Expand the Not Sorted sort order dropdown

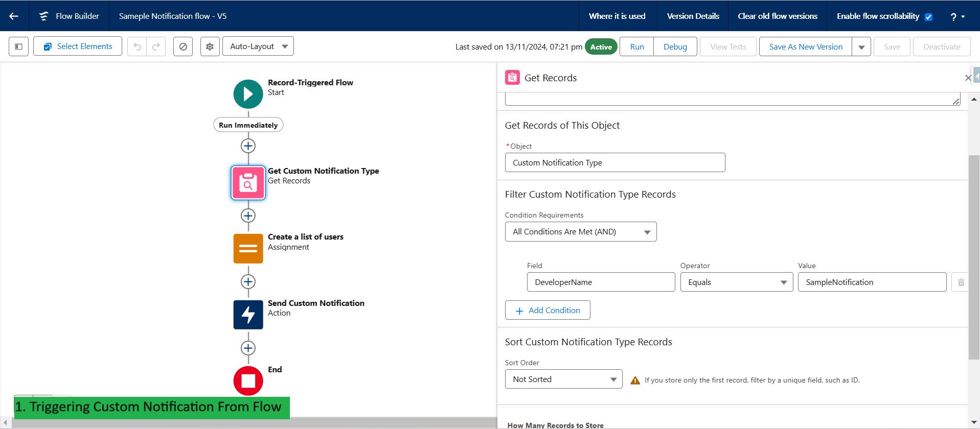(x=564, y=379)
